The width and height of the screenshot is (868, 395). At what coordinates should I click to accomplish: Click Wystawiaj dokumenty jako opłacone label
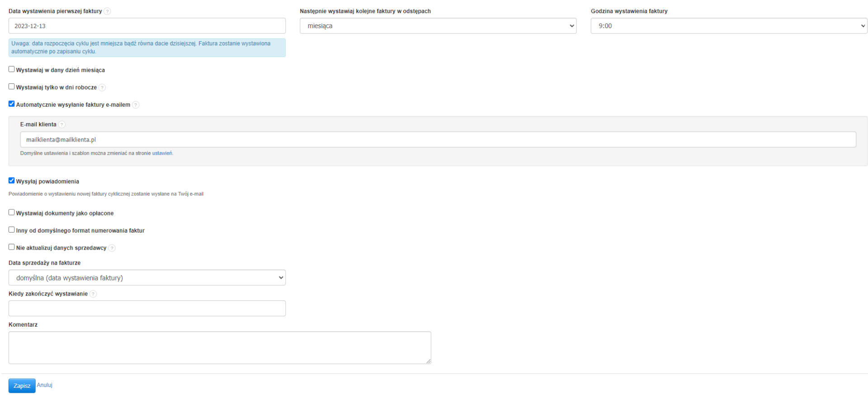(x=65, y=213)
